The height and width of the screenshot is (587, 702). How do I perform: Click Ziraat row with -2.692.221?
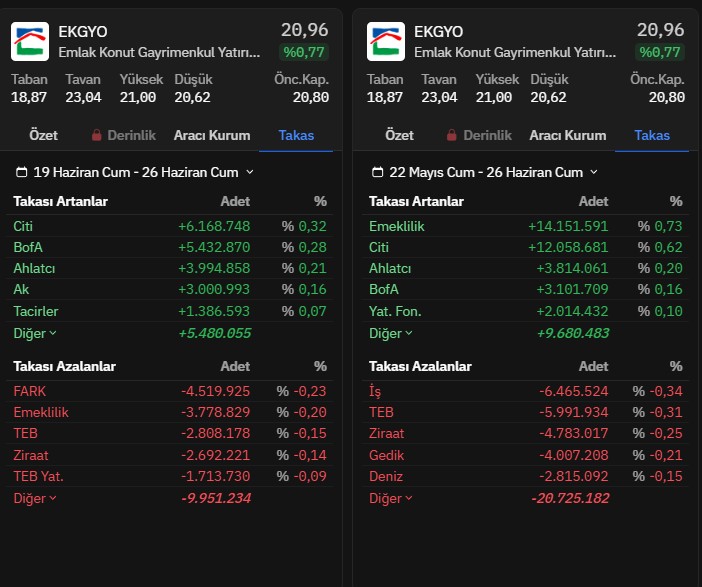[170, 455]
